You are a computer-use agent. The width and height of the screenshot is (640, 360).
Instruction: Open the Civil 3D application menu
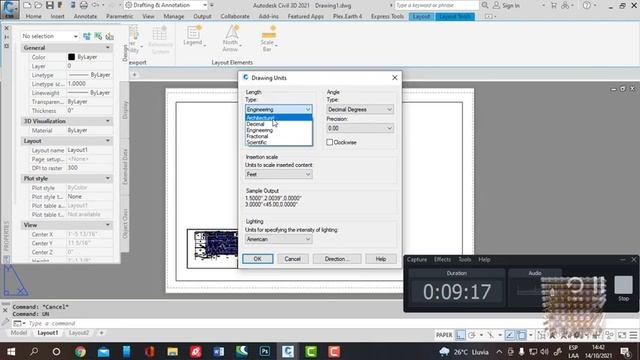click(x=9, y=9)
